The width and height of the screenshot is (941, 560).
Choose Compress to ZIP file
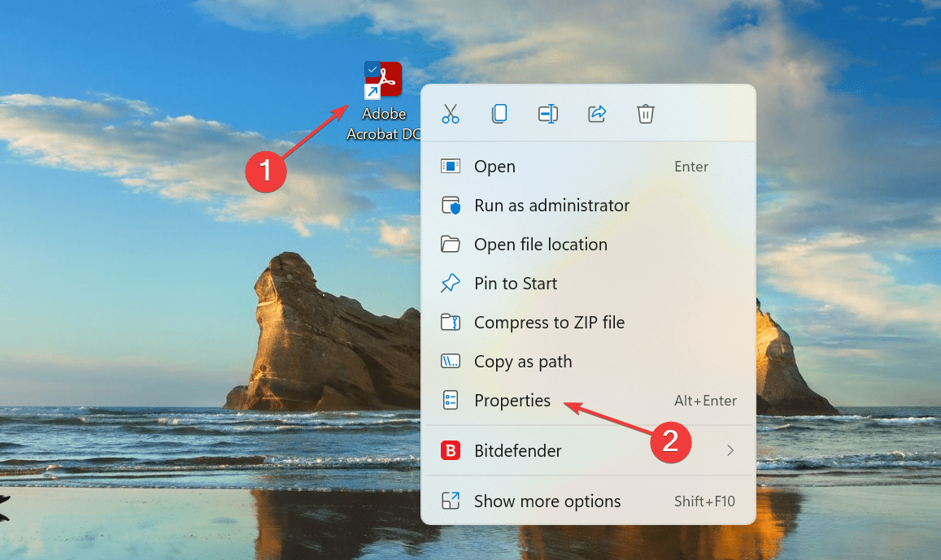click(x=550, y=322)
